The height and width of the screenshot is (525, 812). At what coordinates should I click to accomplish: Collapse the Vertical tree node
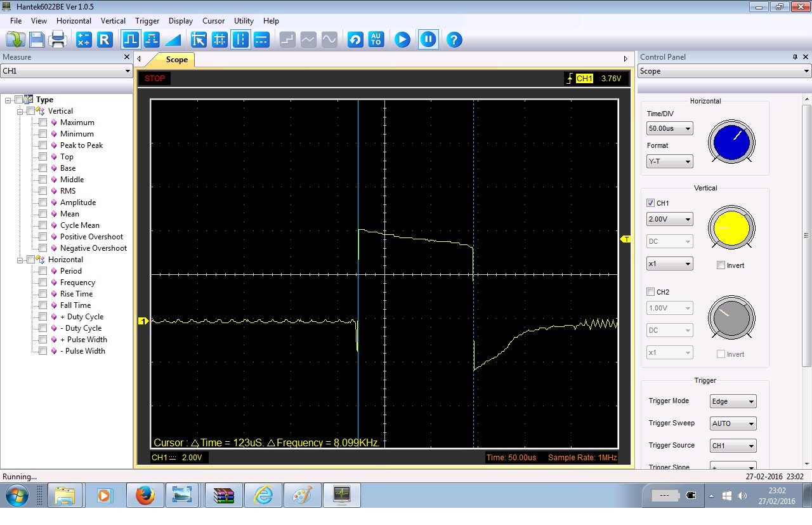20,111
